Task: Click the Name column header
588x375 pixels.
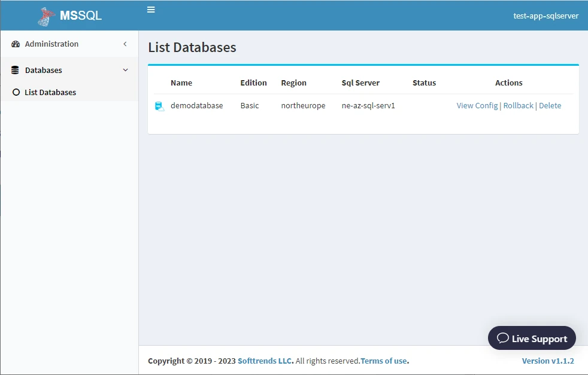Action: click(x=181, y=83)
